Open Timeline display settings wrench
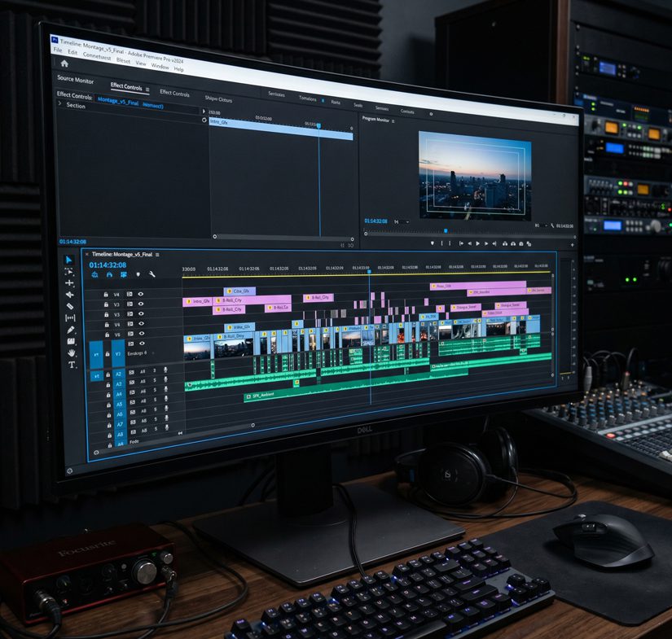The width and height of the screenshot is (672, 639). [152, 274]
